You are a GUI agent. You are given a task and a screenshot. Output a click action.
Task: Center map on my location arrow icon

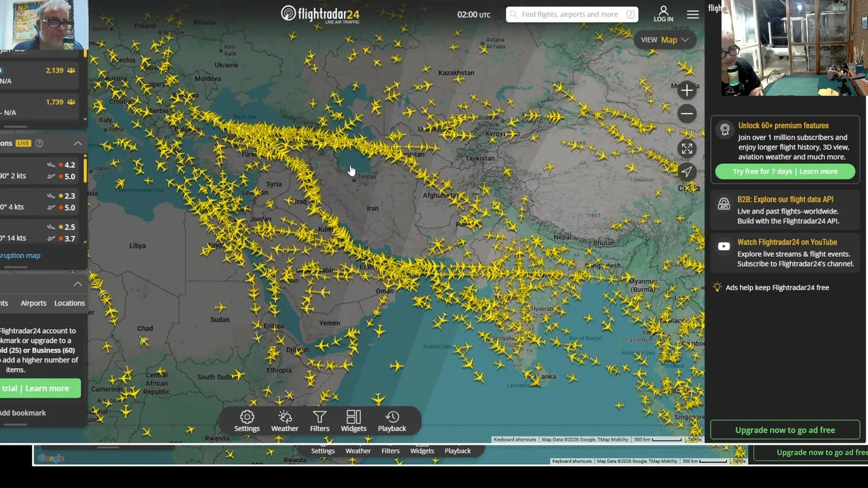click(687, 171)
